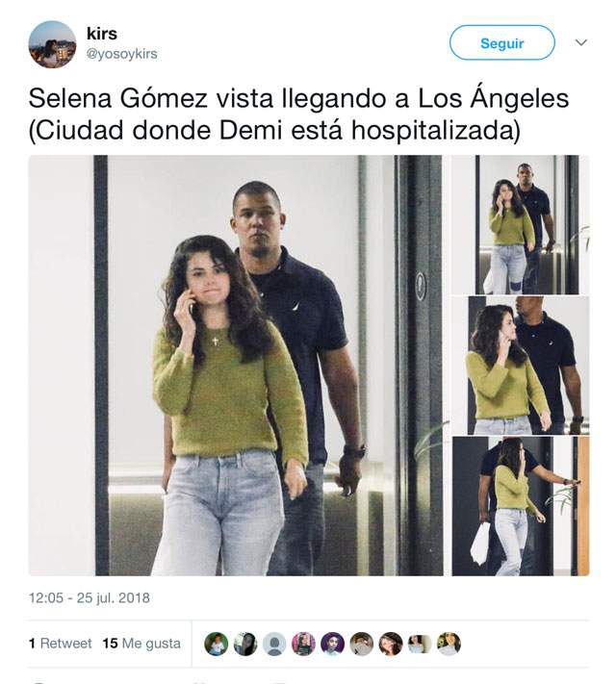Open the large main photo in the tweet
This screenshot has width=616, height=684.
pos(236,366)
